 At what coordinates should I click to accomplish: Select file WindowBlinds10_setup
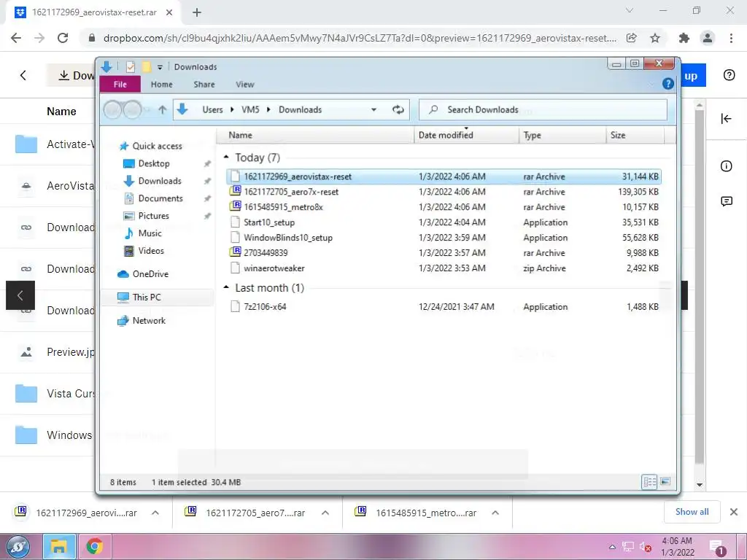[x=443, y=238]
